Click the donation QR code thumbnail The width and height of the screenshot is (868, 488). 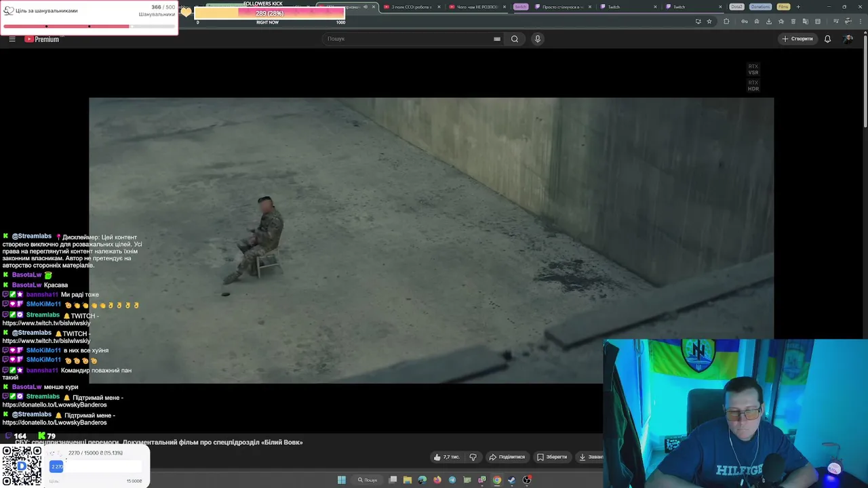[22, 466]
